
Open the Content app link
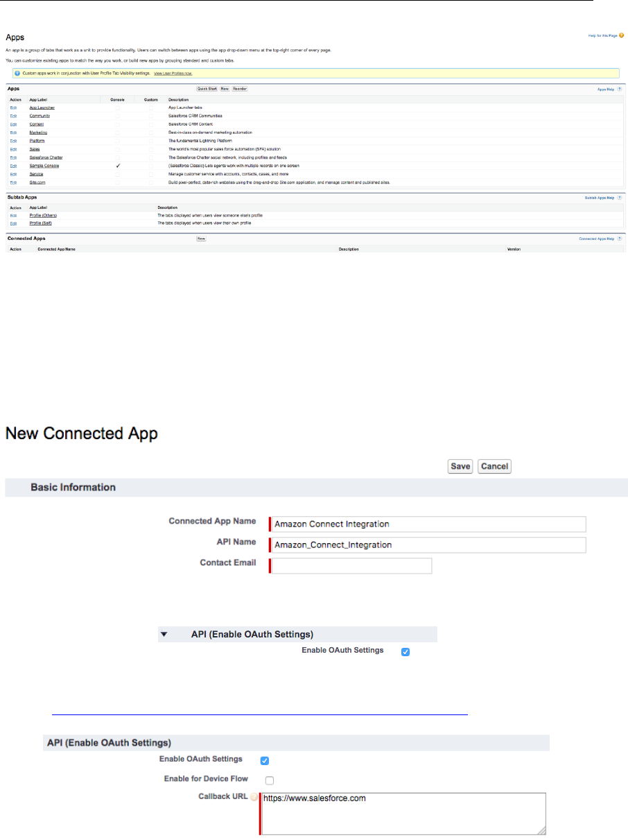click(37, 123)
